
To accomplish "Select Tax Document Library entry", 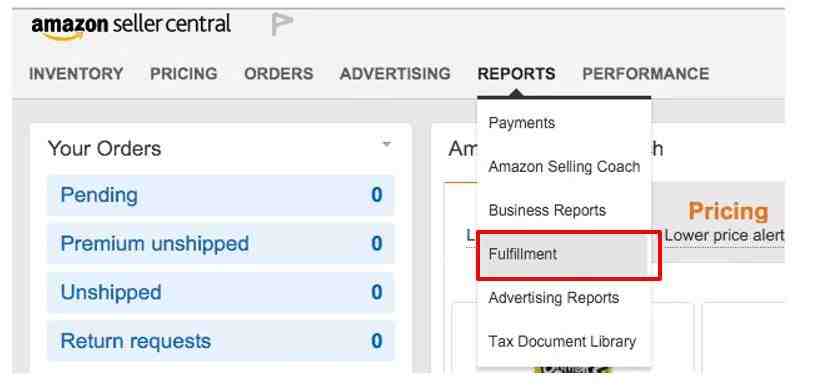I will (x=564, y=342).
